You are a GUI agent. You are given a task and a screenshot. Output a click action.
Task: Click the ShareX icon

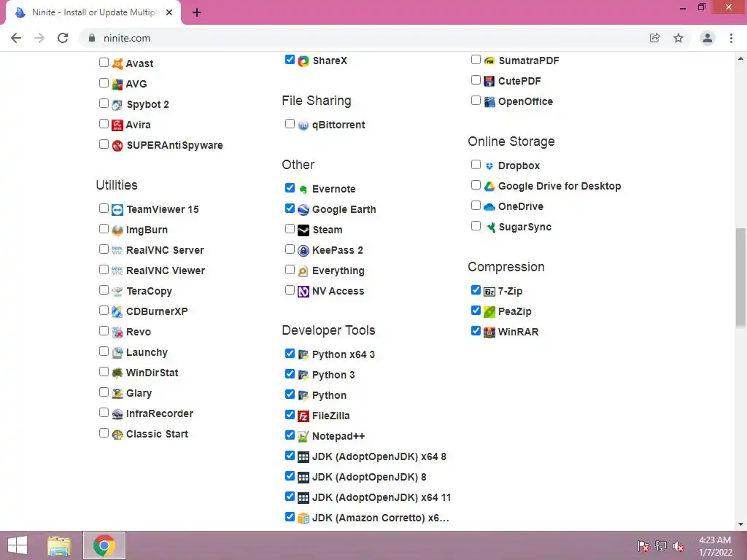coord(303,61)
